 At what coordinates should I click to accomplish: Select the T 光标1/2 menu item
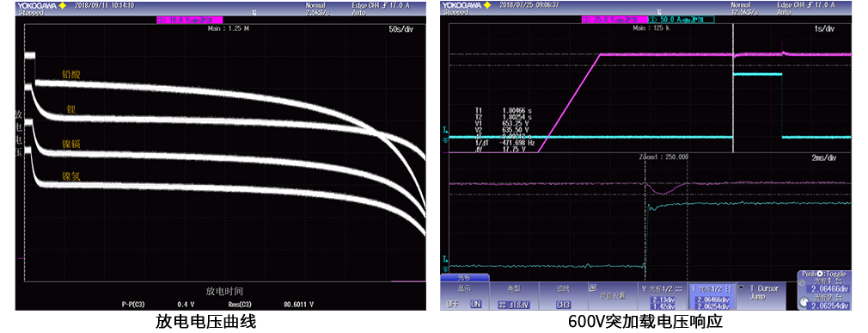point(712,296)
